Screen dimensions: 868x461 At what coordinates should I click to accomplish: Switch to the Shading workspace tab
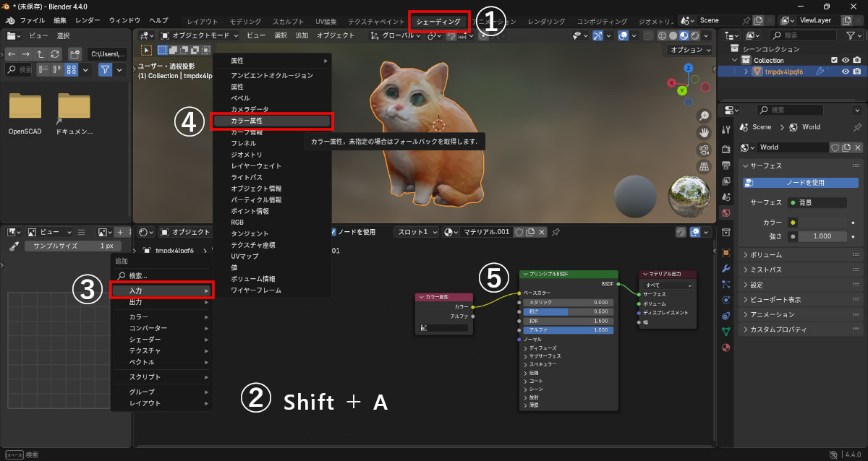pos(438,22)
